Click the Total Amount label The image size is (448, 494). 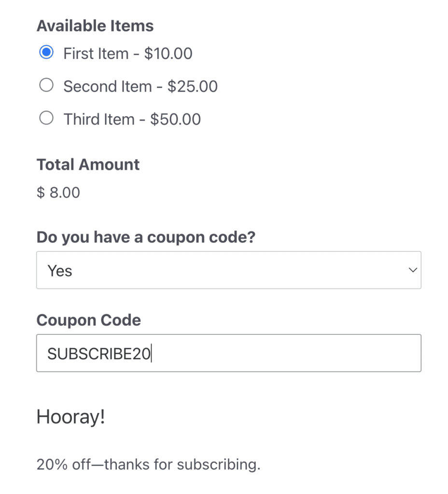(88, 165)
